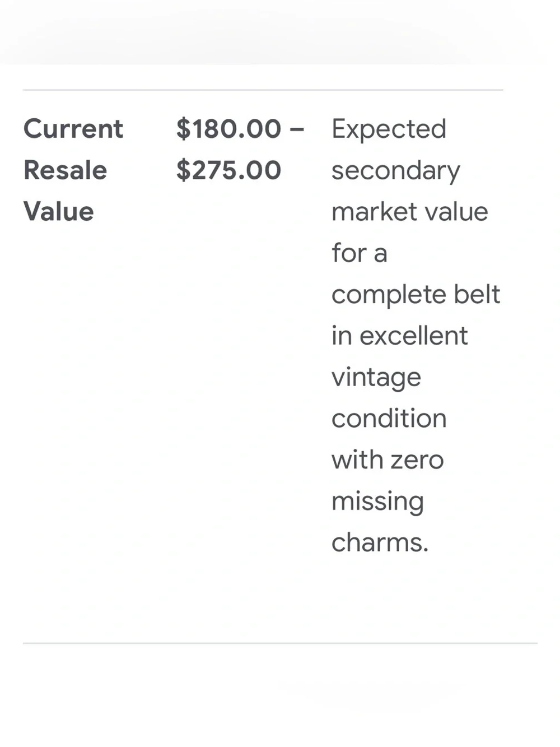This screenshot has width=560, height=747.
Task: Click the divider line above the row
Action: click(263, 90)
